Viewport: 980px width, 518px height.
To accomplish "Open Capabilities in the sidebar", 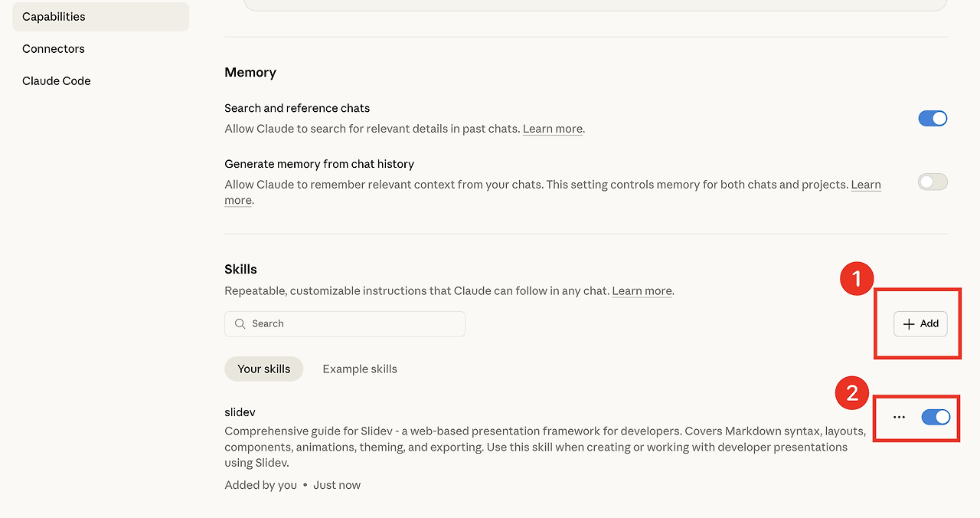I will click(x=54, y=17).
